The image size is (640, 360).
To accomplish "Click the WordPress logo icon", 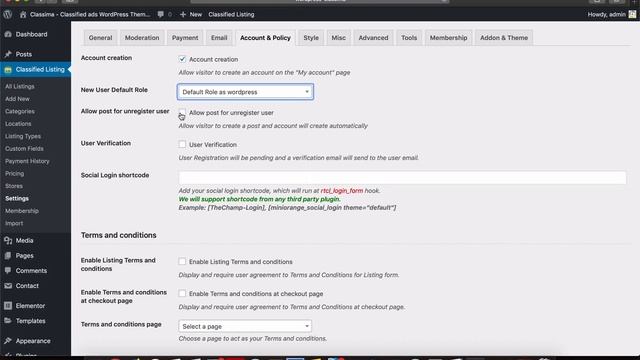I will pos(8,14).
